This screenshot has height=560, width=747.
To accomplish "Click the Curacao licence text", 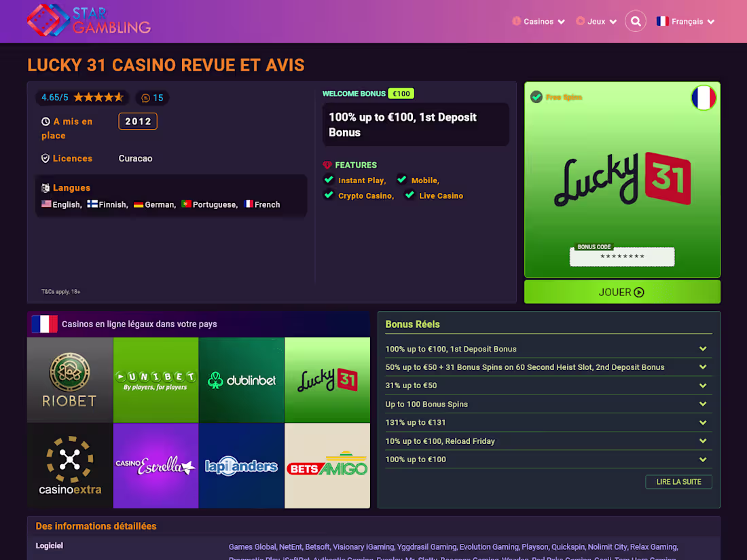I will [135, 159].
